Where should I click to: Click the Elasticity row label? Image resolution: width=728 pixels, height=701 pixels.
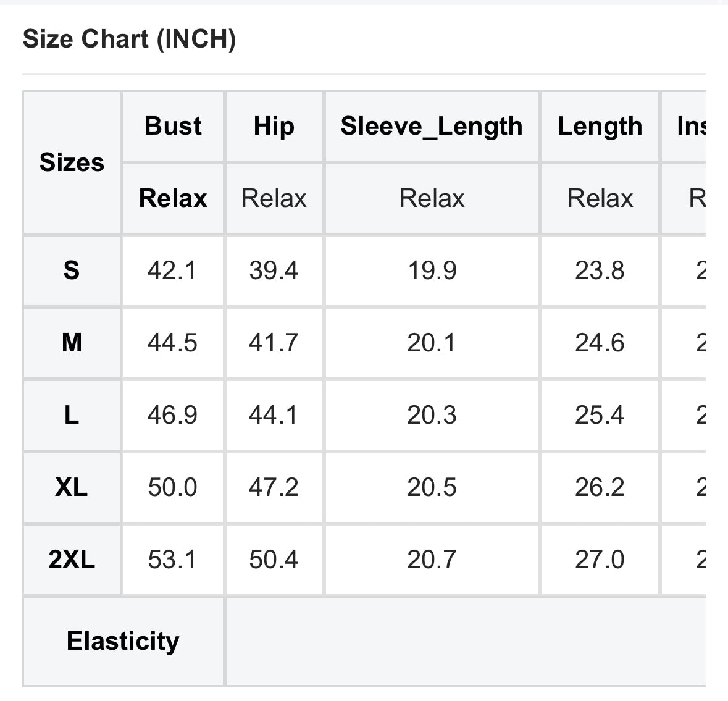[123, 641]
